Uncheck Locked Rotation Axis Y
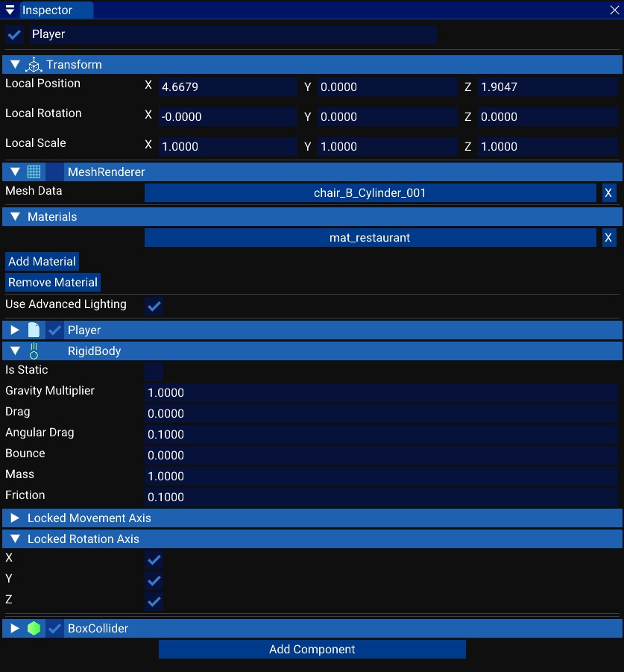The image size is (624, 672). coord(154,580)
